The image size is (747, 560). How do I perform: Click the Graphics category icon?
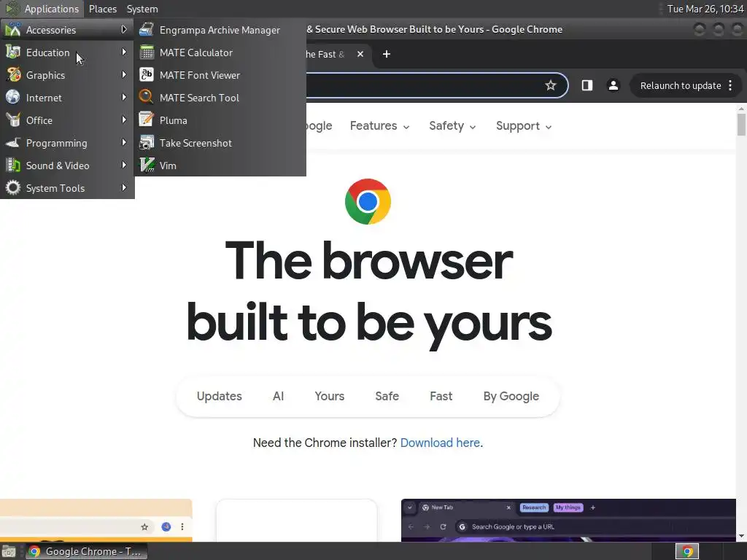(x=13, y=75)
